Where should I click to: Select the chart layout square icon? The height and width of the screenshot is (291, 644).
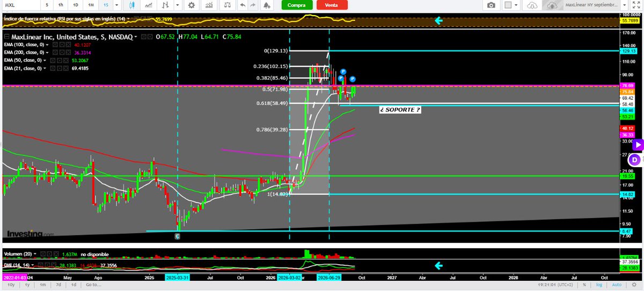tap(508, 5)
